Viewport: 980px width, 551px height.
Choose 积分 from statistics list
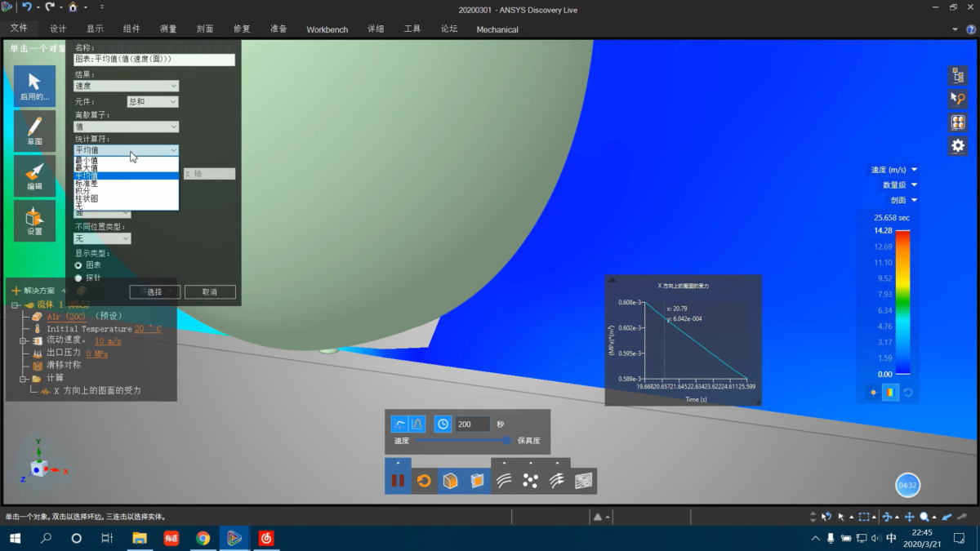point(126,191)
